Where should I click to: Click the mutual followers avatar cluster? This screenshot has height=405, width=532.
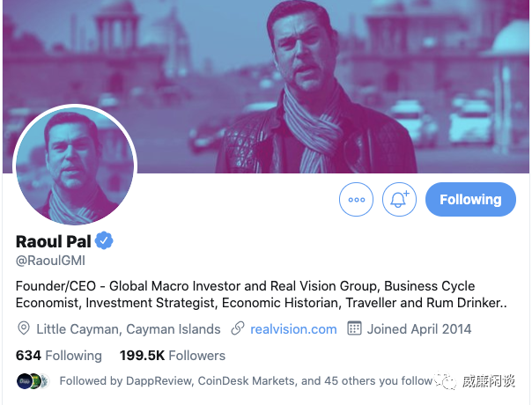32,381
